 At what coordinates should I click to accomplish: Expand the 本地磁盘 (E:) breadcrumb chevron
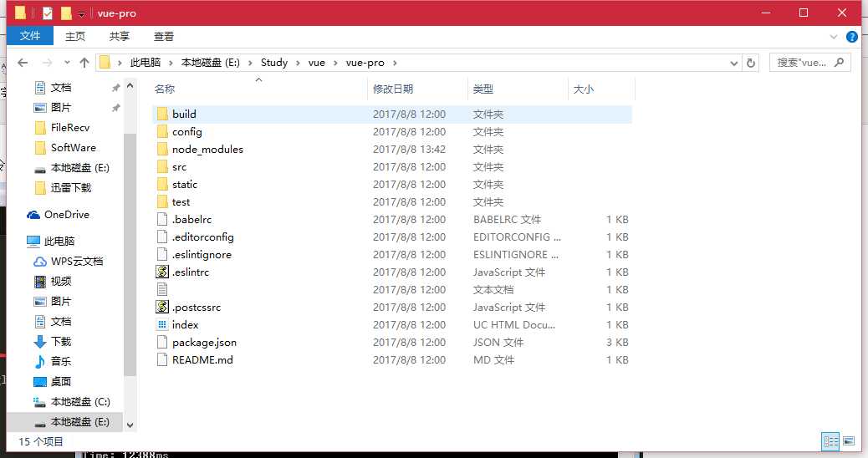pyautogui.click(x=250, y=63)
